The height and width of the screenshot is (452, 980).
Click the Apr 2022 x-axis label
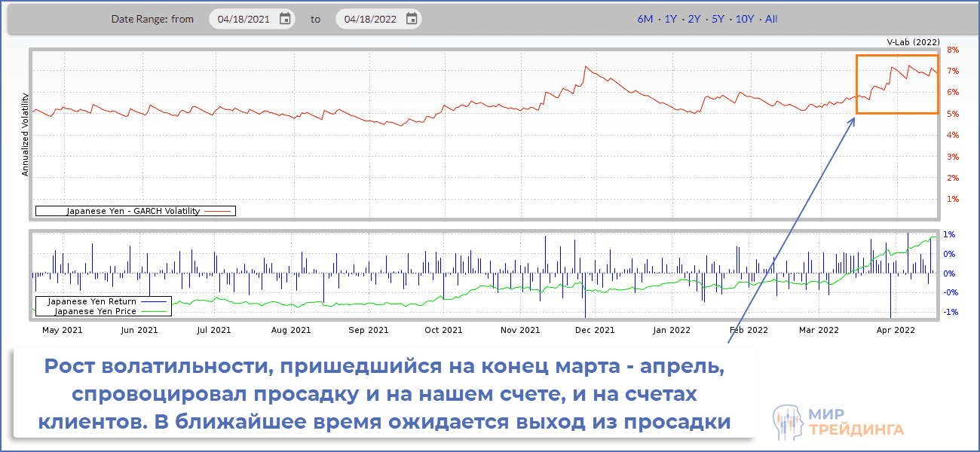(x=895, y=330)
